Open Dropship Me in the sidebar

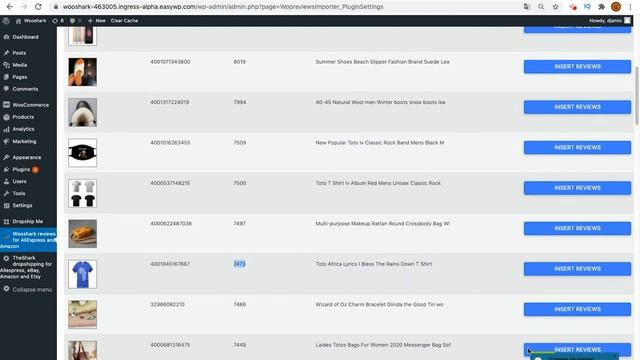28,221
